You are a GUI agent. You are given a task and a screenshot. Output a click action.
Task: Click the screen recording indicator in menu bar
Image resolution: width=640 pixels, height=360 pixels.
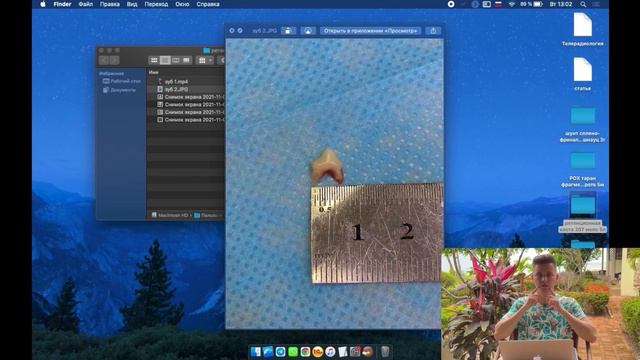[451, 4]
